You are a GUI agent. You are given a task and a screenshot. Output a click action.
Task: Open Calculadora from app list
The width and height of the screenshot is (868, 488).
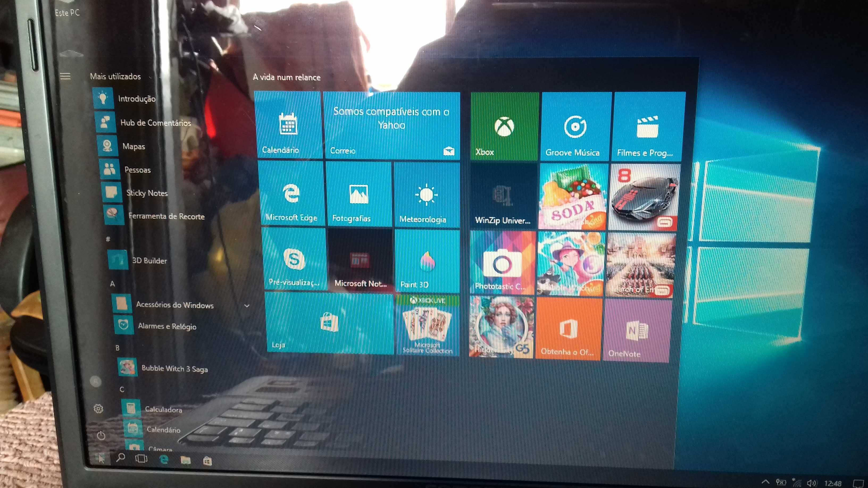(x=152, y=409)
